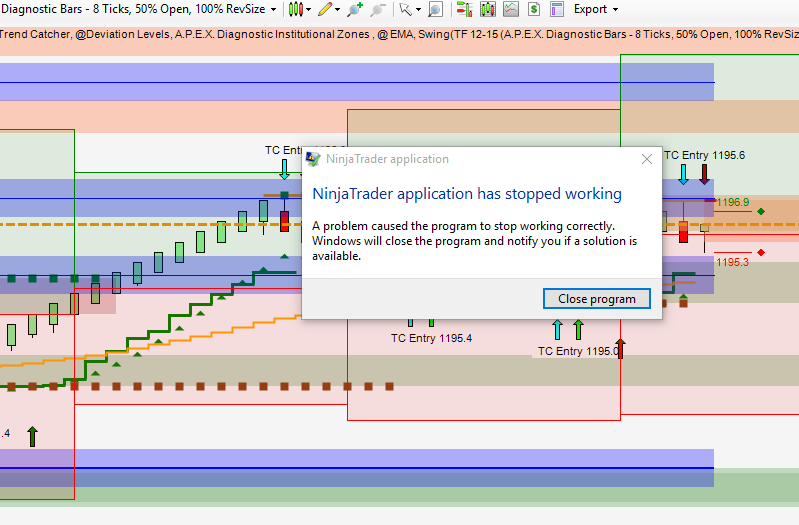The height and width of the screenshot is (525, 799).
Task: Select the pencil drawing tools icon
Action: (x=325, y=9)
